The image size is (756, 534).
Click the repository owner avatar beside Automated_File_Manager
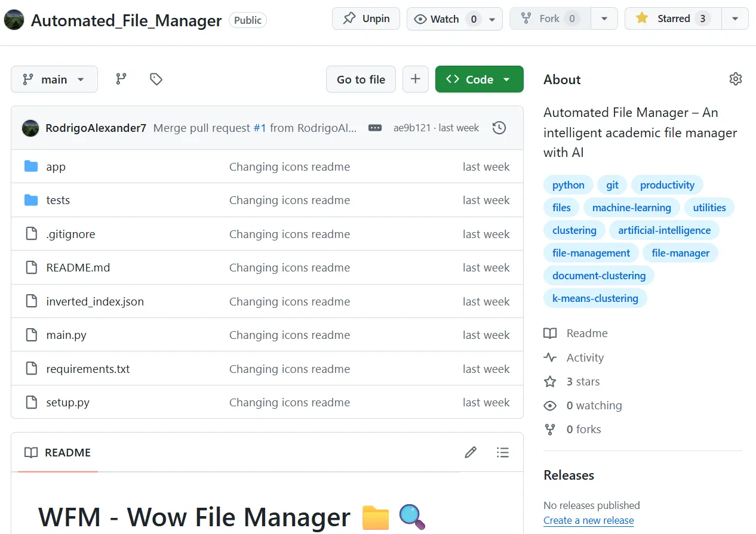(x=14, y=20)
